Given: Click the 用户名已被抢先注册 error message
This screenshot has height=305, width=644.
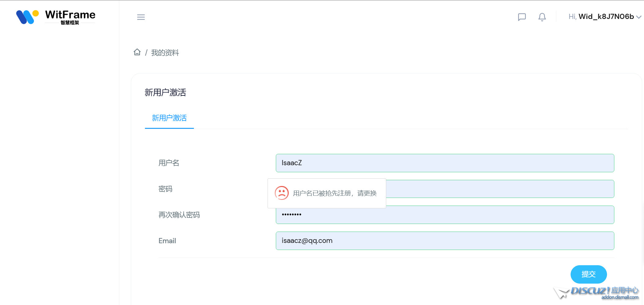Looking at the screenshot, I should (335, 193).
